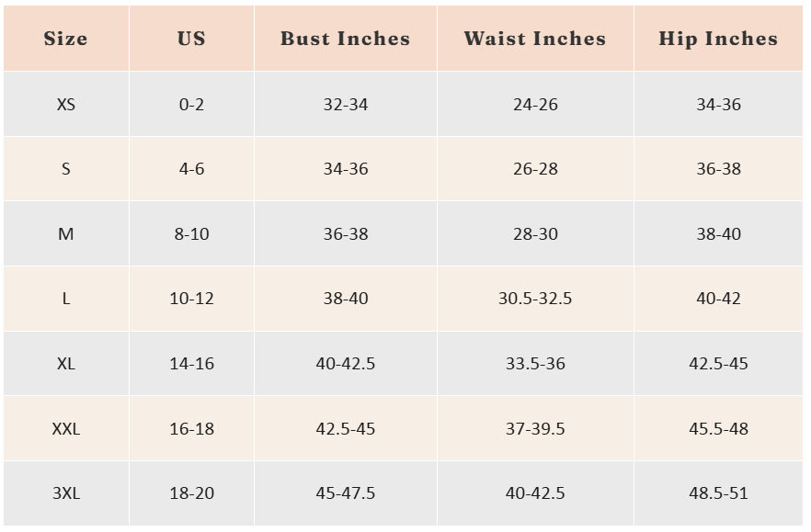This screenshot has height=532, width=811.
Task: Click waist measurement 24-26 cell
Action: click(x=535, y=105)
